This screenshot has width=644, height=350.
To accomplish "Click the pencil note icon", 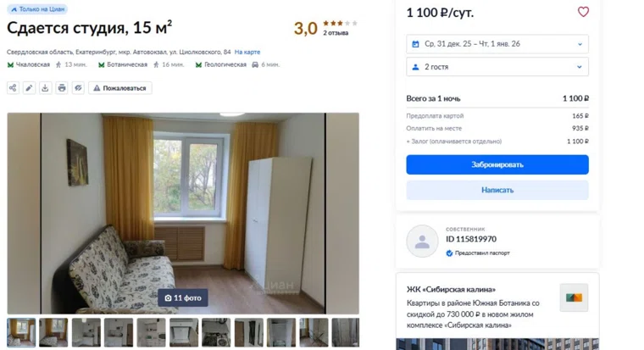I will [x=29, y=88].
